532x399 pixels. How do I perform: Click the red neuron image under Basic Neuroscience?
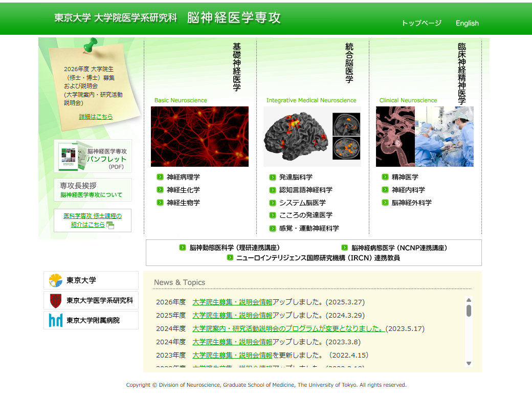coord(199,137)
